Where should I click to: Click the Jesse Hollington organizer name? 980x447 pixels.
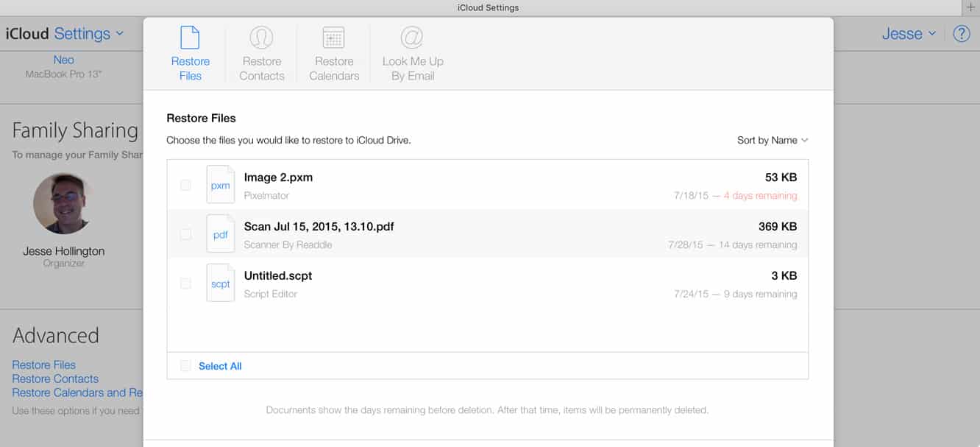(63, 251)
